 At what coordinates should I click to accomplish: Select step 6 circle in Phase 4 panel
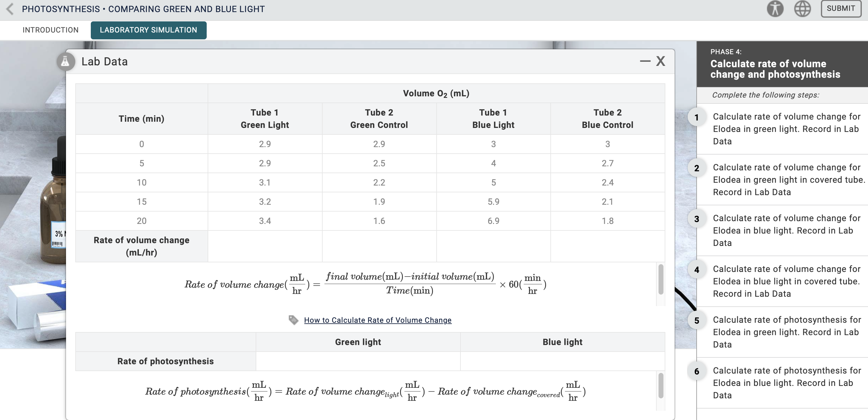[x=697, y=371]
